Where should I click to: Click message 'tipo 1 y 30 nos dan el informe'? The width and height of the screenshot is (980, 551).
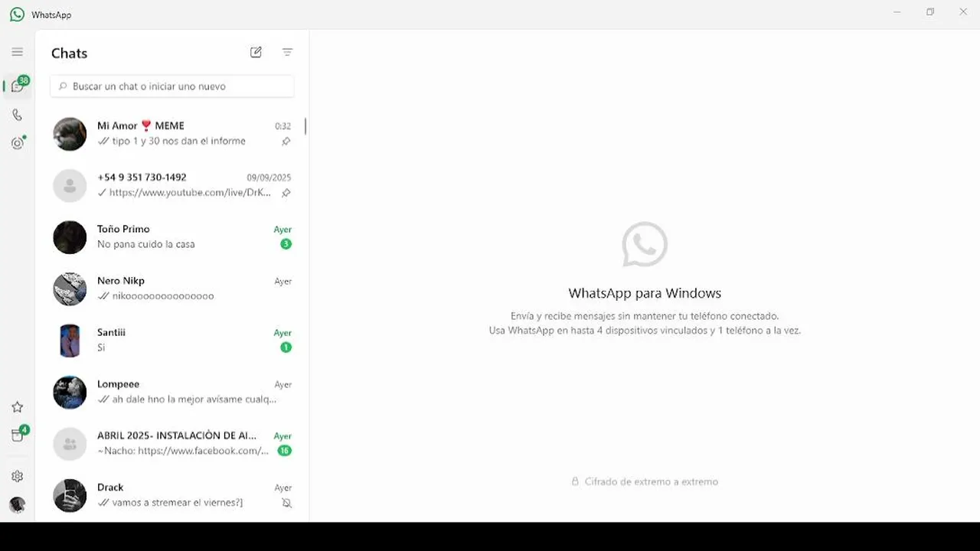pos(179,141)
